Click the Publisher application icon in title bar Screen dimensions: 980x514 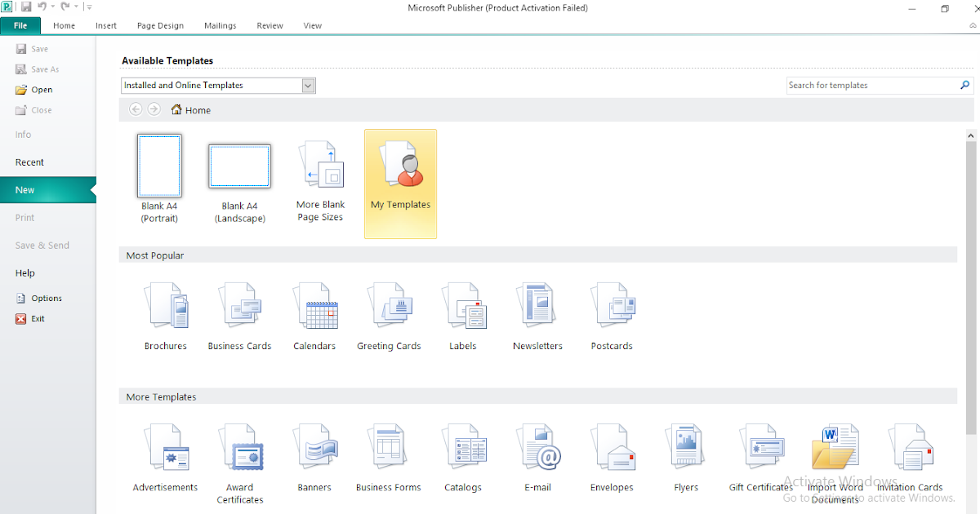[x=7, y=7]
